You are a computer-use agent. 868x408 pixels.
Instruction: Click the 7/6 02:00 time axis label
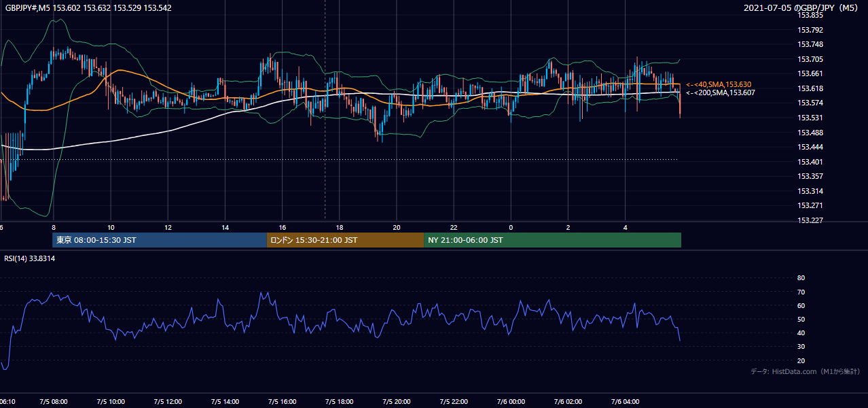click(568, 401)
